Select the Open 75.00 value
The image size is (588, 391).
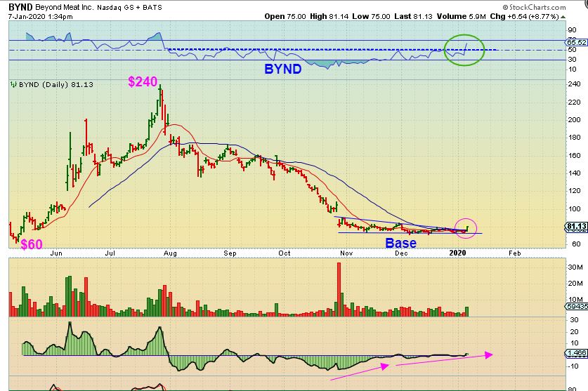click(x=285, y=16)
